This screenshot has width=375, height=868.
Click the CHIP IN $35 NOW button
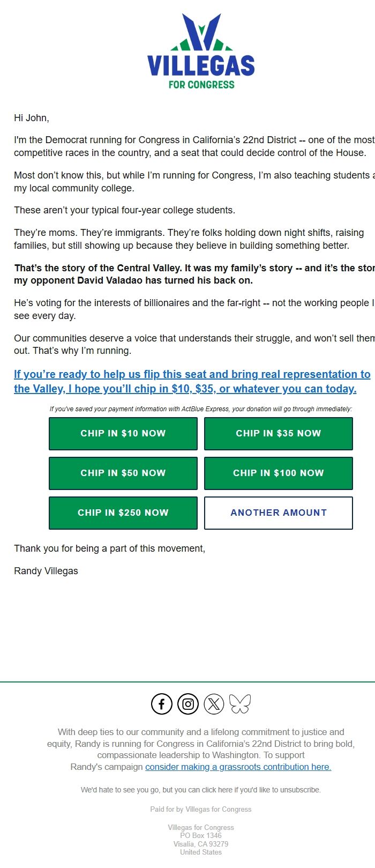[278, 433]
